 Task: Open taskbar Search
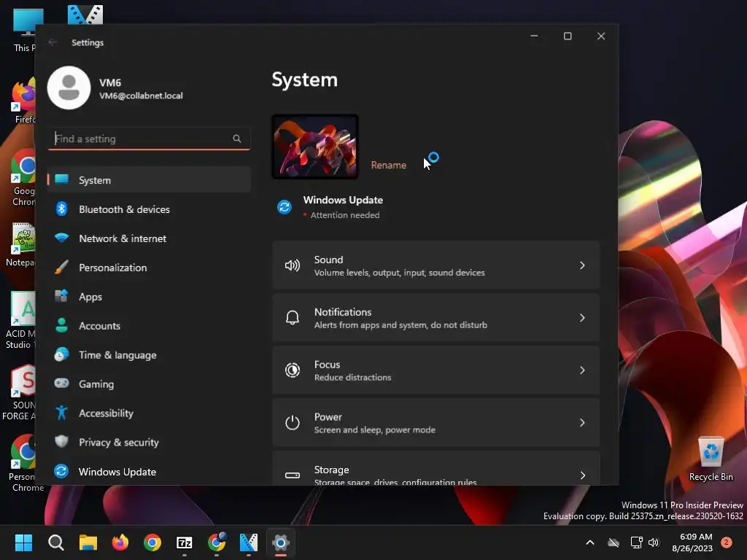click(55, 542)
